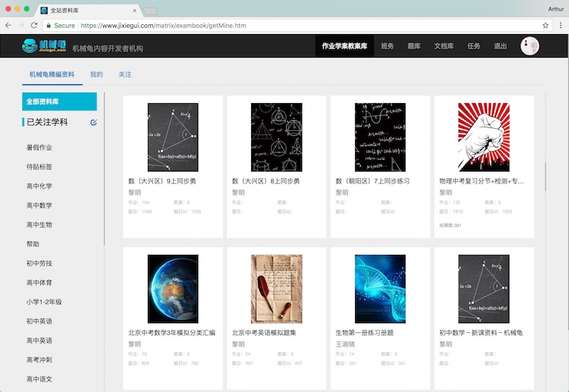Go back with the browser back arrow
Image resolution: width=569 pixels, height=392 pixels.
tap(8, 25)
